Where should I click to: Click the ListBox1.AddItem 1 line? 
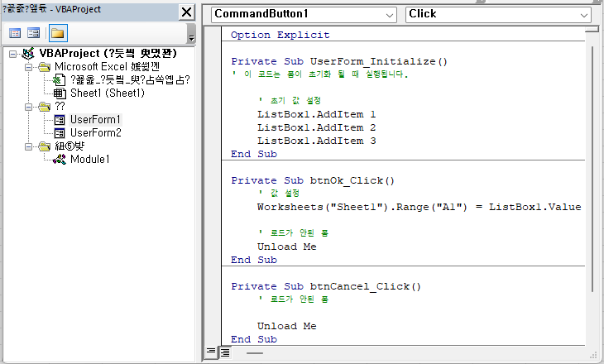point(316,114)
